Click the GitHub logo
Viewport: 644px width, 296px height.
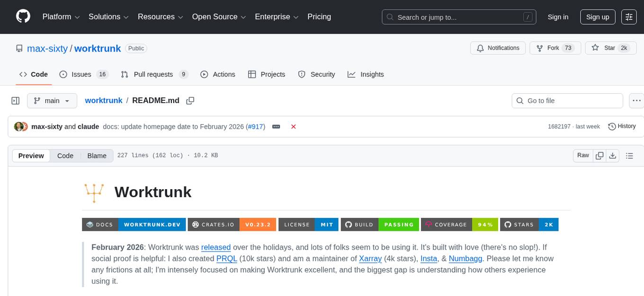[23, 17]
